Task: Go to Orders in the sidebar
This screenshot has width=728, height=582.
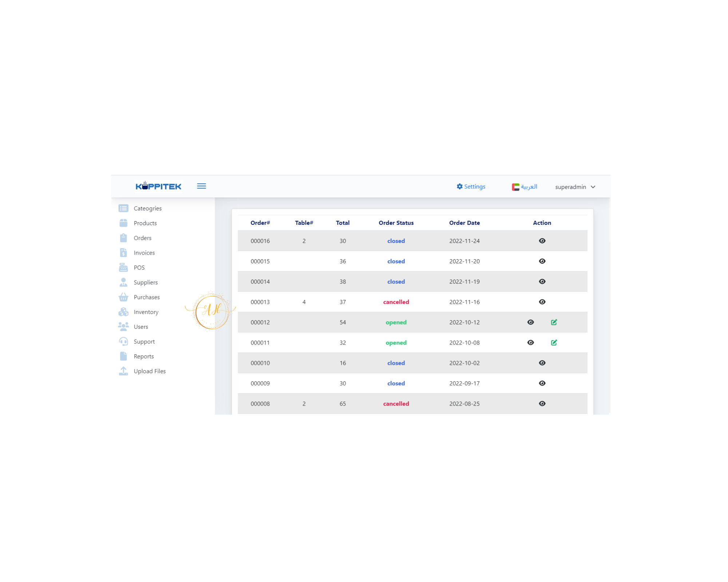Action: coord(142,238)
